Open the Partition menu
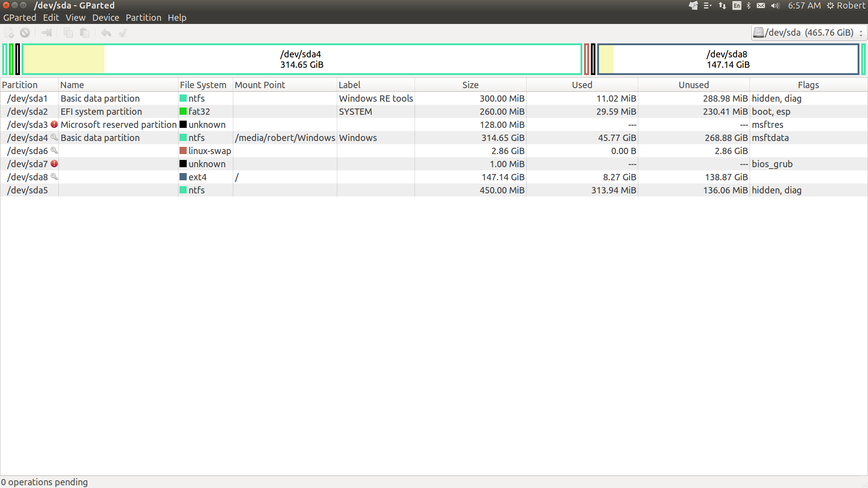 (x=143, y=18)
